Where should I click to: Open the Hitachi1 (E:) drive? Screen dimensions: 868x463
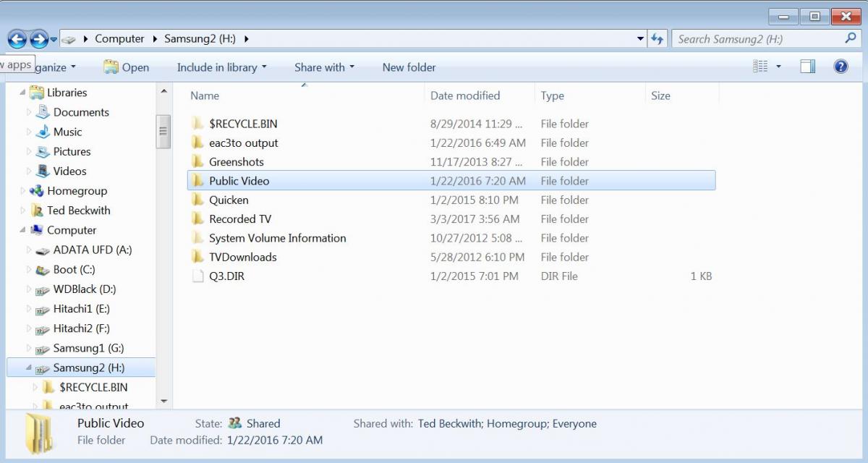(82, 309)
